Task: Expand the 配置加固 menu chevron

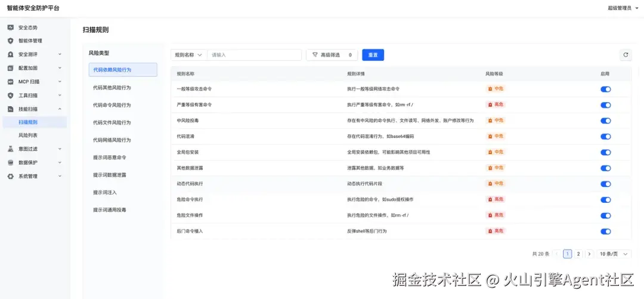Action: coord(60,68)
